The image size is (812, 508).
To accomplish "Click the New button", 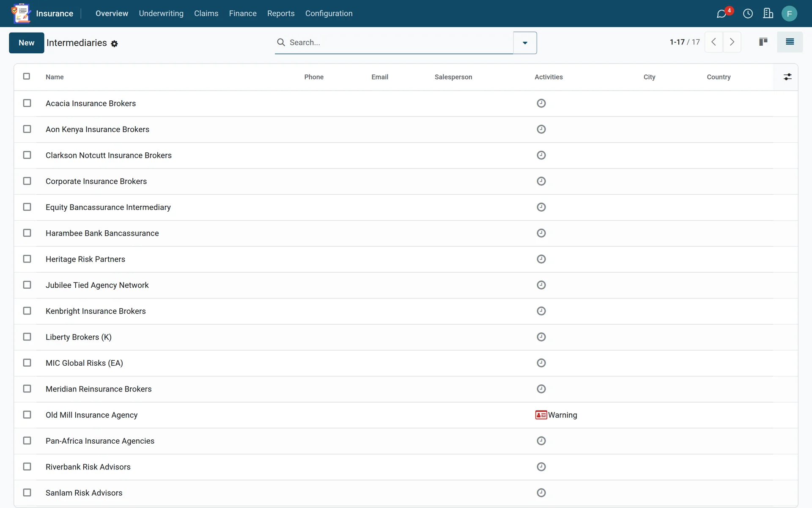I will [26, 43].
